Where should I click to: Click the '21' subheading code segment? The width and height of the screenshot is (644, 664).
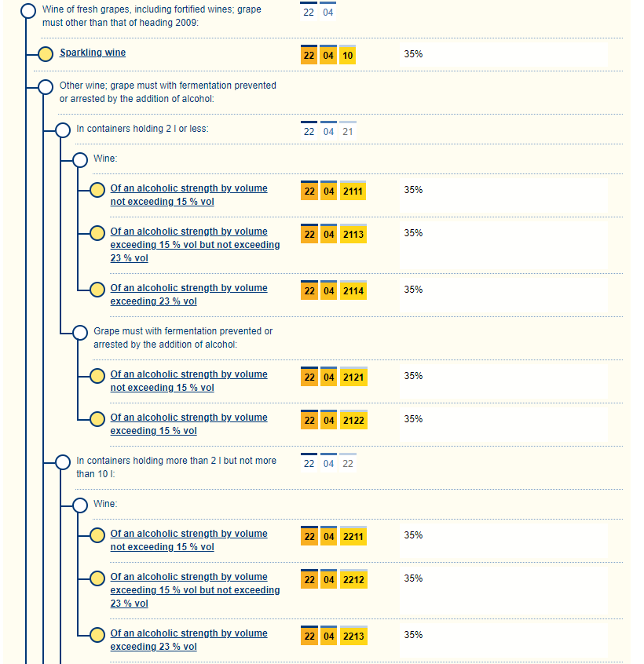coord(348,131)
